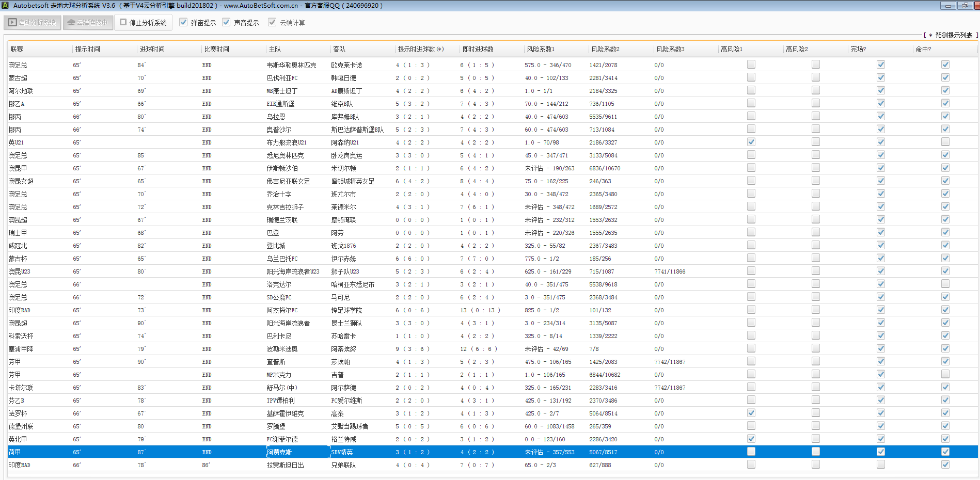Click the 完场? column header

point(858,49)
